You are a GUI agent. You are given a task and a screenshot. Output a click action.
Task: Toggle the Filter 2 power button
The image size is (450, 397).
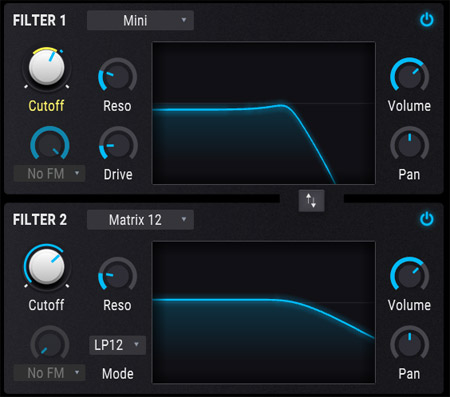(426, 219)
